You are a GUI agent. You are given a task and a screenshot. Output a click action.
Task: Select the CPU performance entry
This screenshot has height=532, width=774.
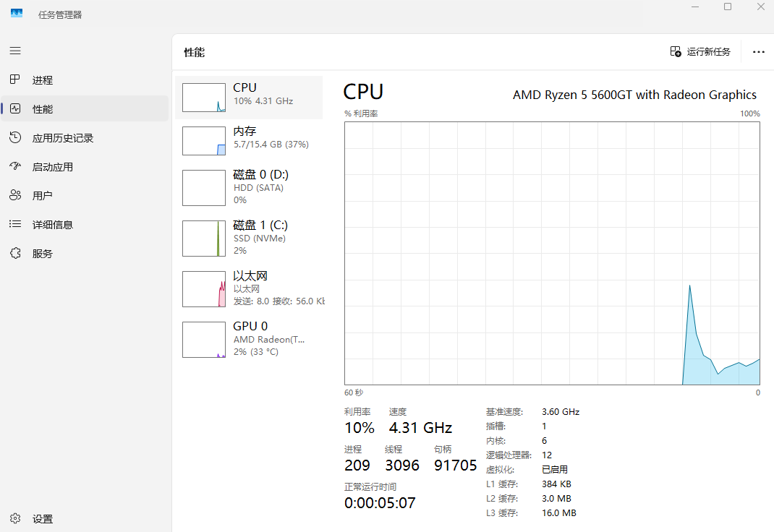coord(249,98)
